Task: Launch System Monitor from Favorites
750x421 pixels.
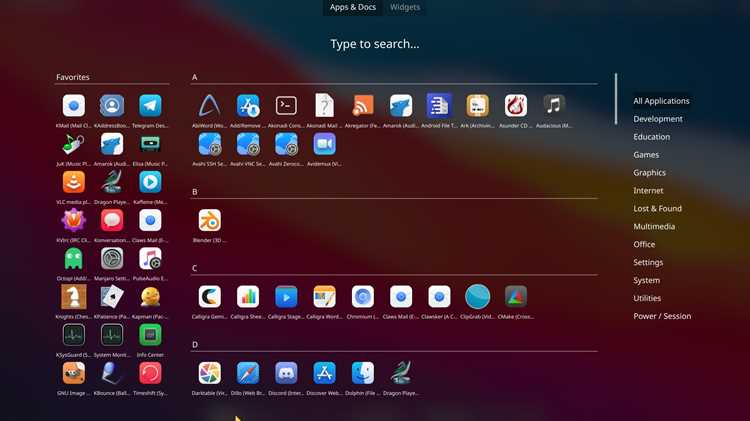Action: pos(112,335)
